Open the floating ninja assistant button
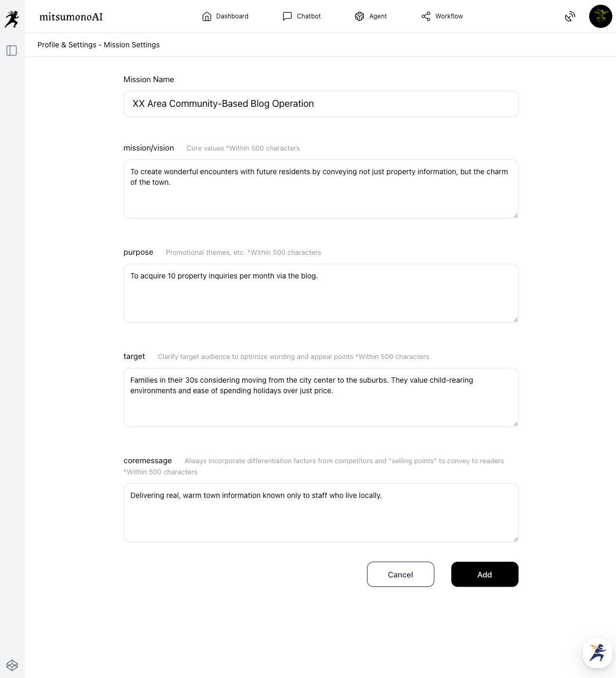The image size is (616, 678). [x=598, y=653]
